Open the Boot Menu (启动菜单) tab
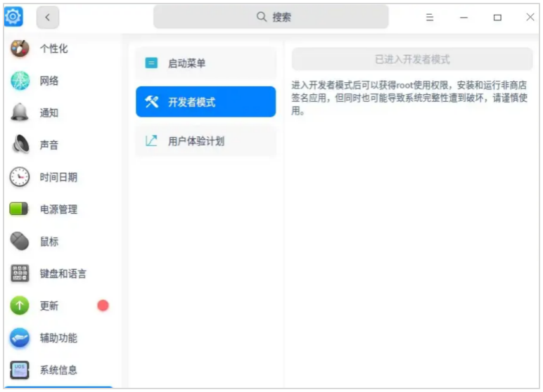Screen dimensions: 543x392 [205, 63]
